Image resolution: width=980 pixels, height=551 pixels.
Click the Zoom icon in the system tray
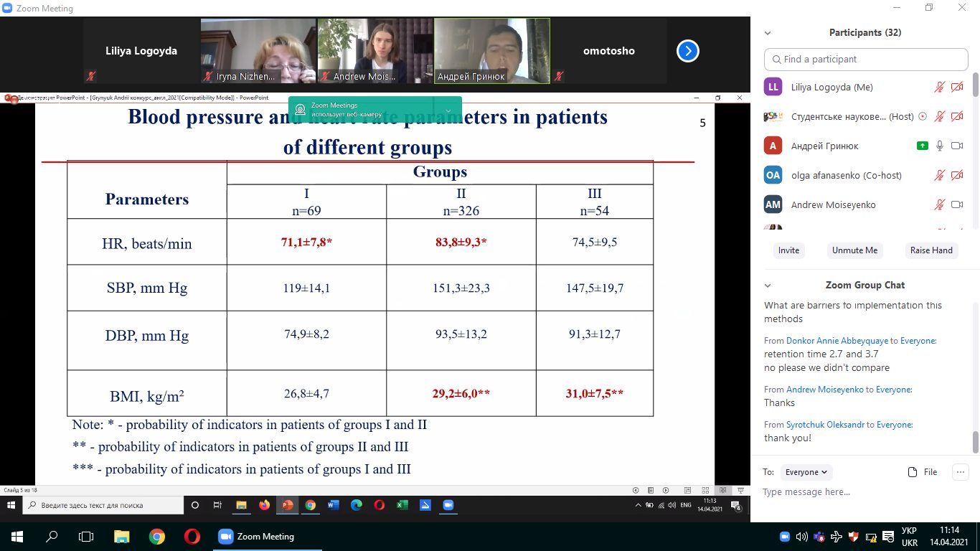784,536
